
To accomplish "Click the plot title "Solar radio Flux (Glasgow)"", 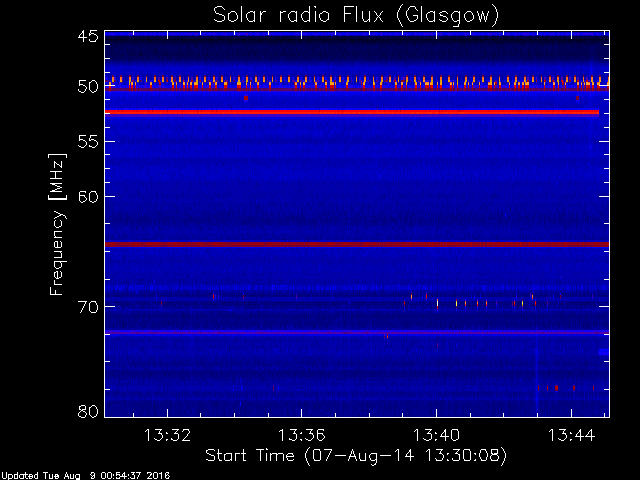I will [356, 16].
